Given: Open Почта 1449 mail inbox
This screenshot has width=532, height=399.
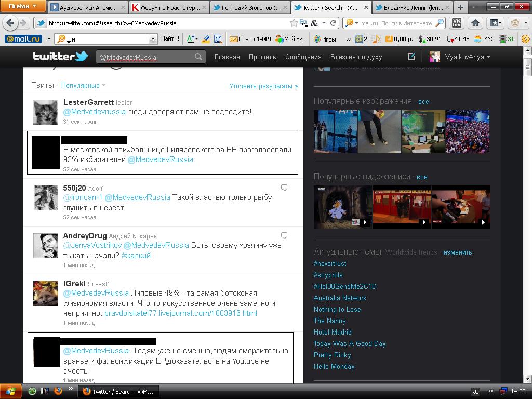Looking at the screenshot, I should (250, 39).
